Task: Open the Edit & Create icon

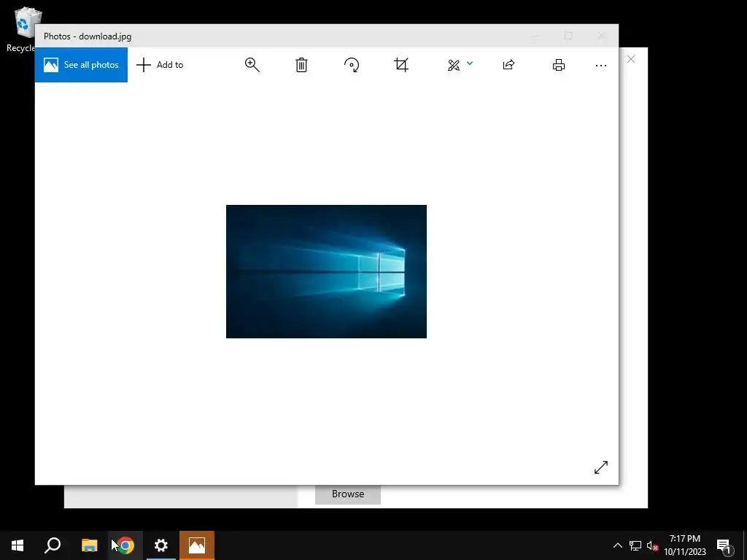Action: 454,65
